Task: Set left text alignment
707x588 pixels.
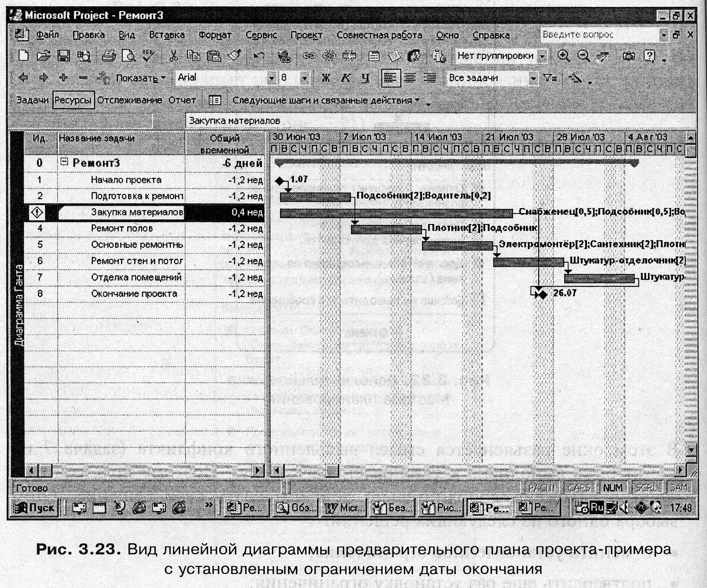Action: pyautogui.click(x=390, y=78)
